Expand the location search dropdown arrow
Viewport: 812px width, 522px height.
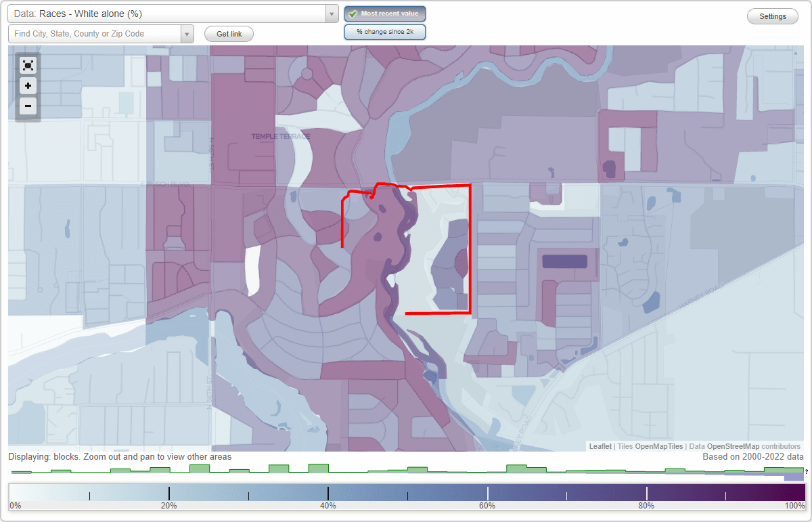pyautogui.click(x=187, y=34)
